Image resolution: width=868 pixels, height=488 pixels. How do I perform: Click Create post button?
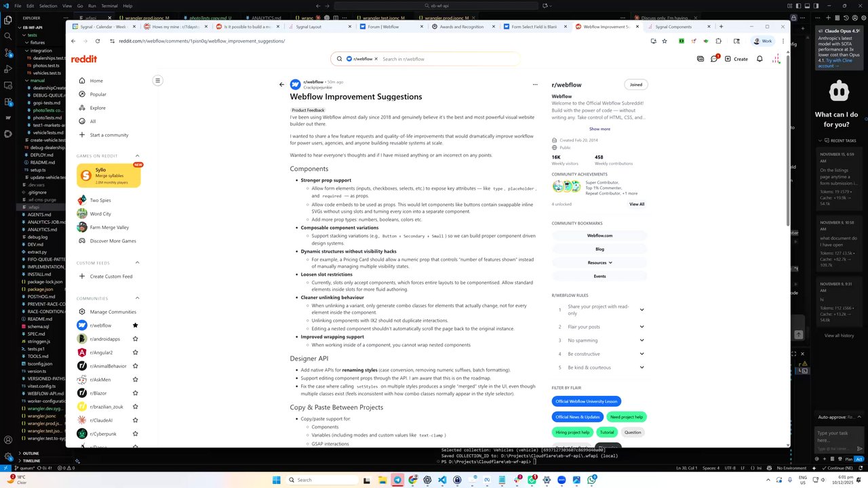pyautogui.click(x=736, y=59)
